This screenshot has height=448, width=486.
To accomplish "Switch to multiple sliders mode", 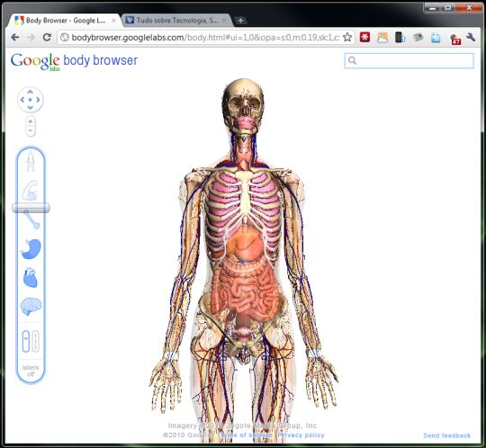I will 35,342.
